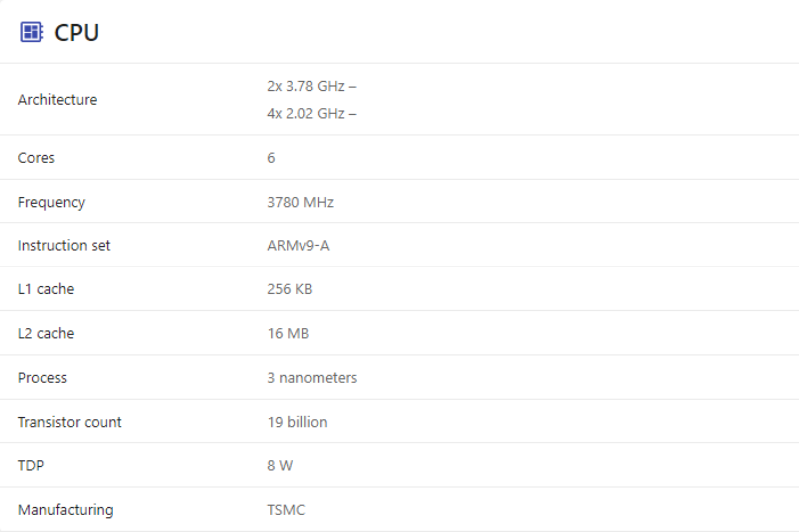Image resolution: width=799 pixels, height=532 pixels.
Task: Click the TSMC manufacturing value
Action: [286, 510]
